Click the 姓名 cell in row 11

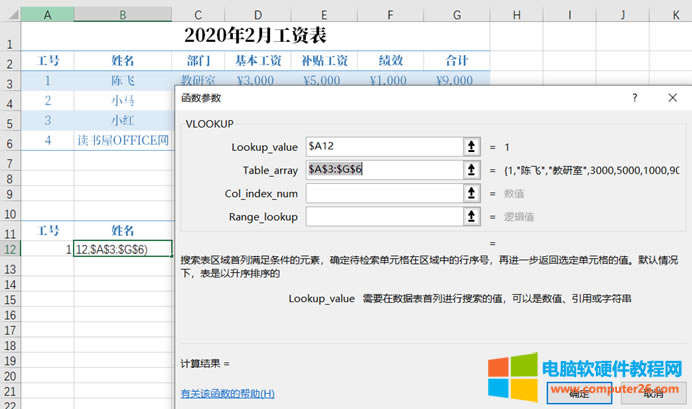click(123, 230)
